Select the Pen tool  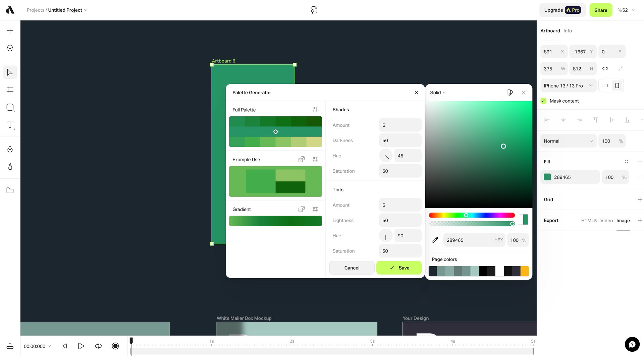tap(10, 149)
